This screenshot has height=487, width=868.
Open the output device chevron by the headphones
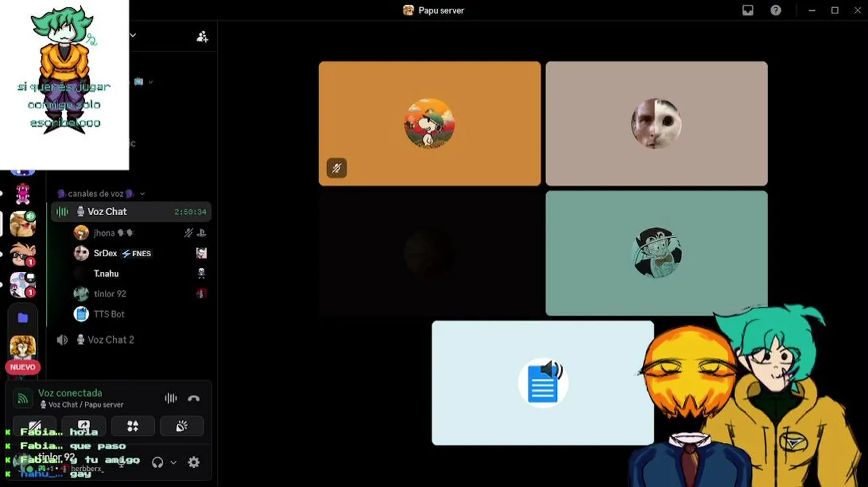173,463
